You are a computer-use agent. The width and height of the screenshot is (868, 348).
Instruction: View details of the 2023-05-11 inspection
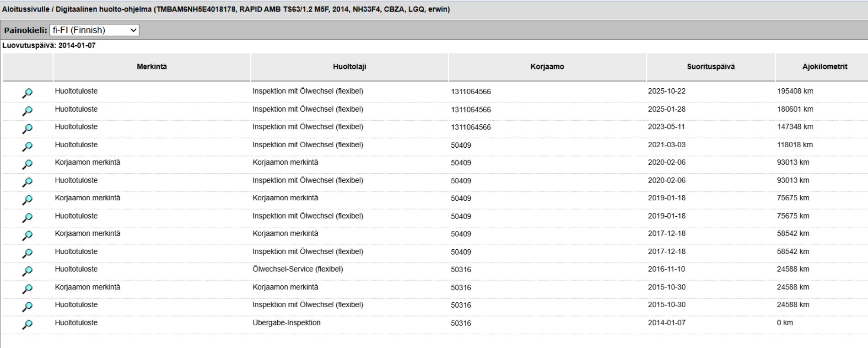tap(27, 129)
